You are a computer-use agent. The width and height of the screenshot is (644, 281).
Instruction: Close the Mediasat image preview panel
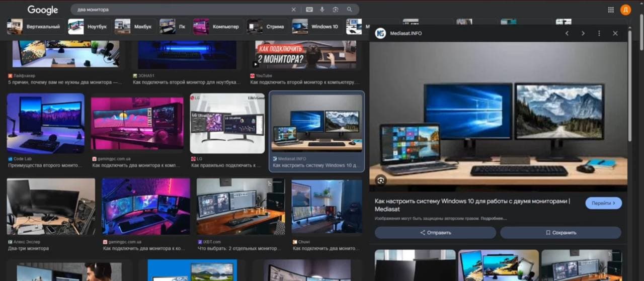point(615,33)
